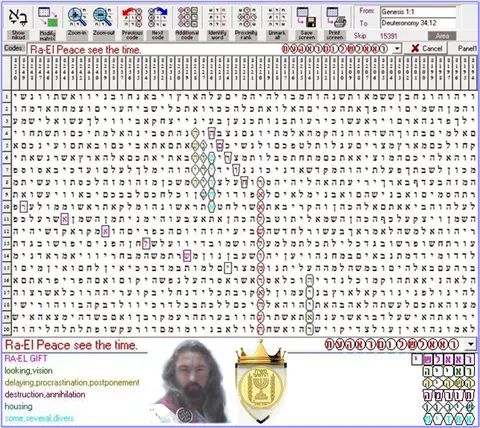
Task: Click the Next code blue arrow icon
Action: (158, 17)
